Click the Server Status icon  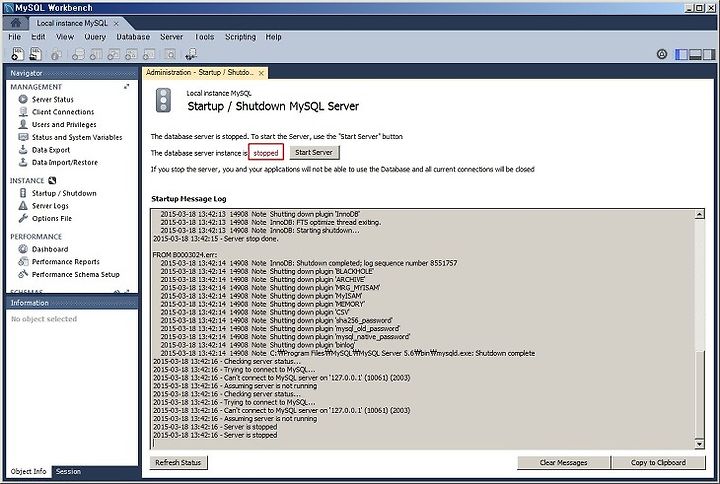[23, 99]
